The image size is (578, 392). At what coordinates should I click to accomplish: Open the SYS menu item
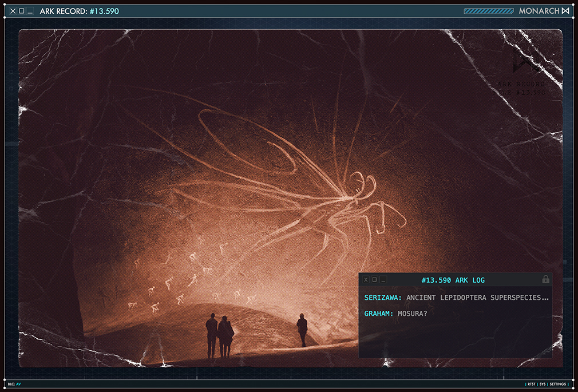pos(543,384)
